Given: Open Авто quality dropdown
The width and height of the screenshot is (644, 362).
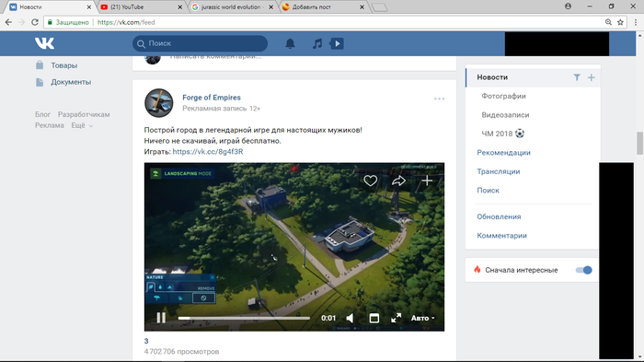Looking at the screenshot, I should click(422, 318).
